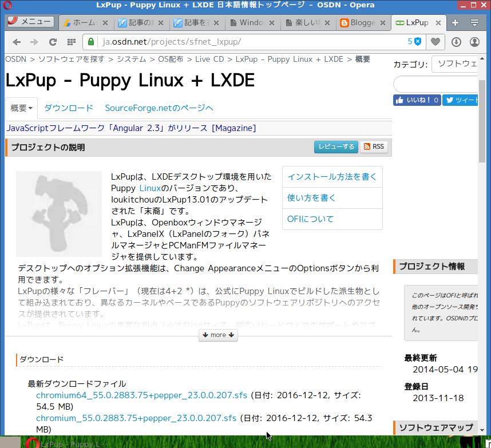Subscribe via the RSS button
Screen dimensions: 491x448
374,147
